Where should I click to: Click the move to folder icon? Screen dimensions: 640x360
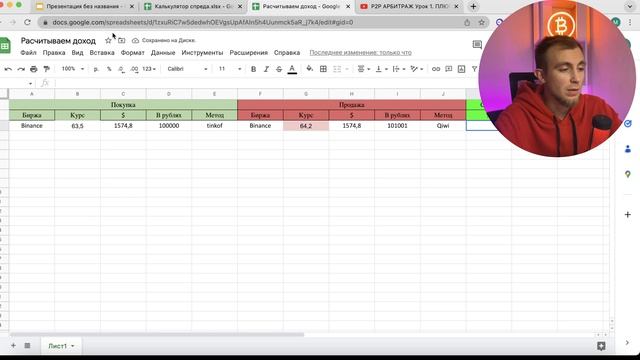[x=122, y=40]
